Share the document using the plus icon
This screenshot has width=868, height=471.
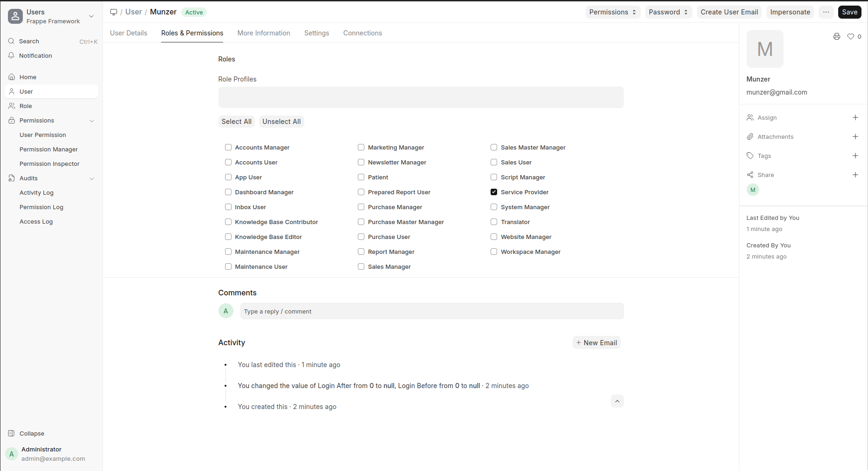855,175
